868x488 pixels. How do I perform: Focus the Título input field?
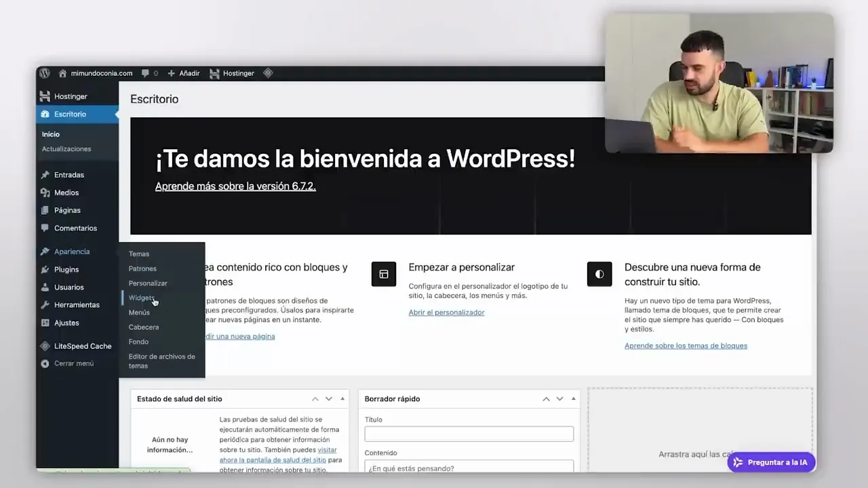[469, 434]
